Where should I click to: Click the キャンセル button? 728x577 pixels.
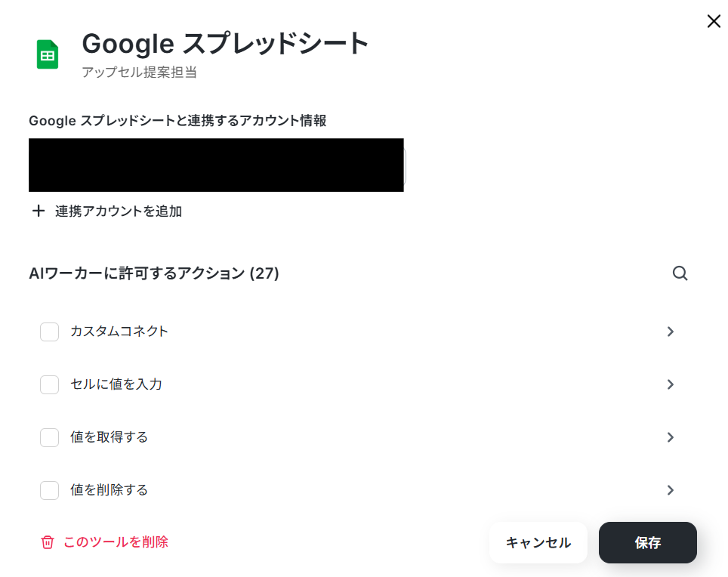(538, 543)
